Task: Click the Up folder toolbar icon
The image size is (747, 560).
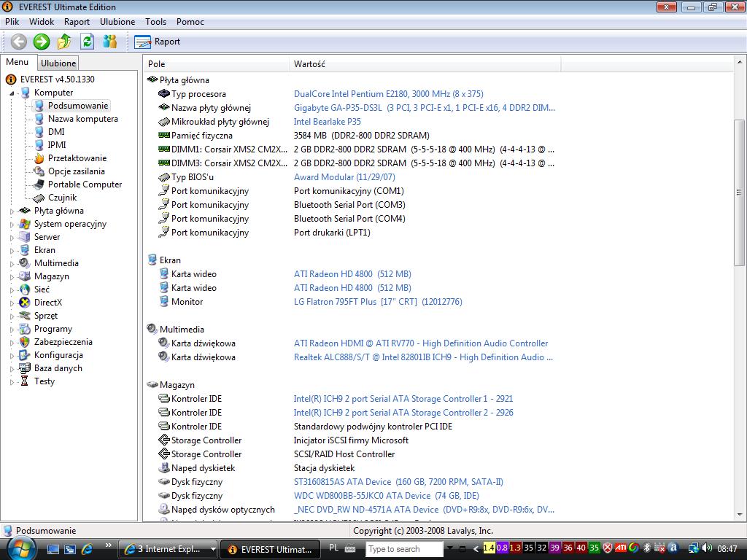Action: (64, 42)
